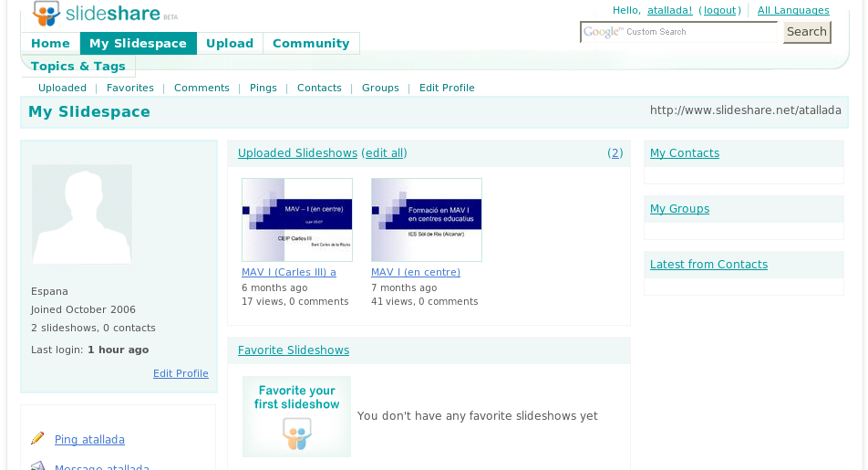Open the Formació en MAV I slideshow thumbnail
Viewport: 868px width, 470px height.
tap(426, 220)
